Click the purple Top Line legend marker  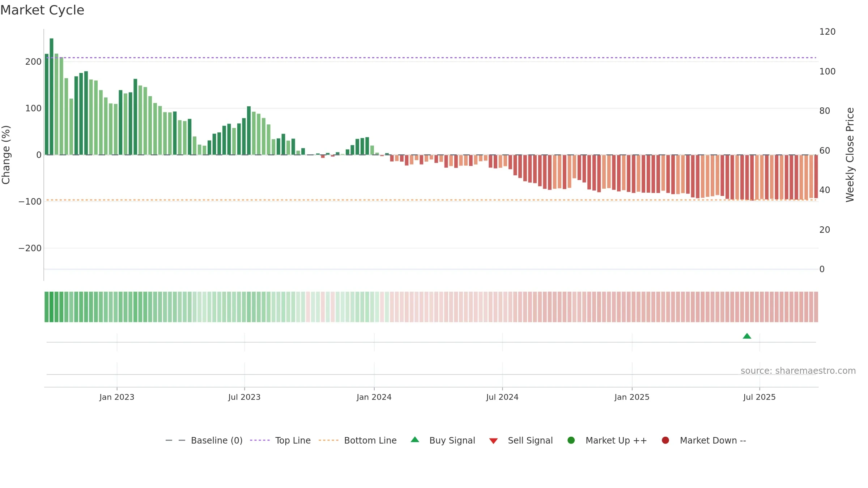[x=260, y=440]
